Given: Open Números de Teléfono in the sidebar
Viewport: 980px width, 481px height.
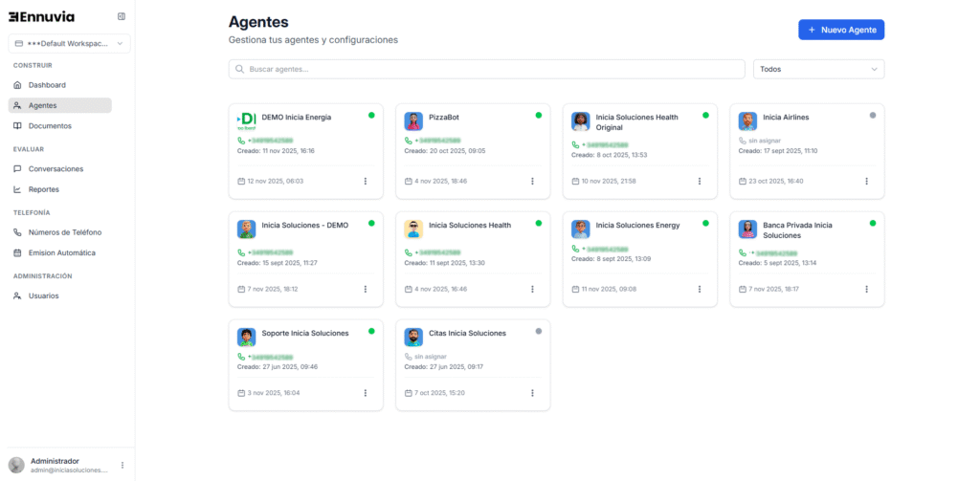Looking at the screenshot, I should (64, 232).
